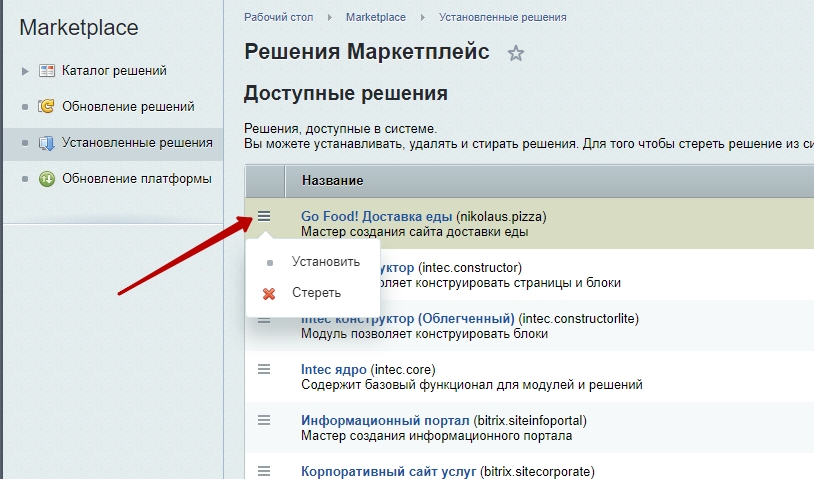Go to Marketplace breadcrumb link
This screenshot has height=479, width=814.
coord(376,17)
